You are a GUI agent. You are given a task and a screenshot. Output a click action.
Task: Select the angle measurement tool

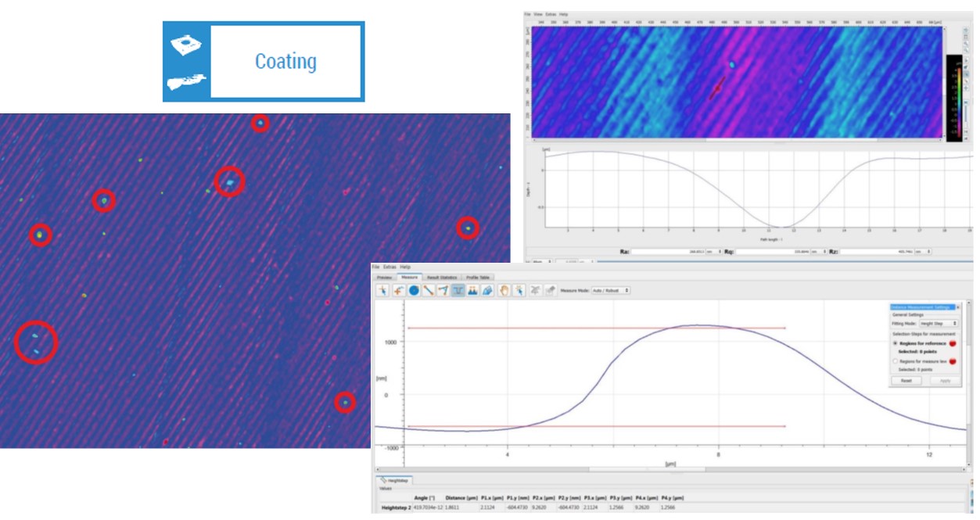tap(443, 290)
